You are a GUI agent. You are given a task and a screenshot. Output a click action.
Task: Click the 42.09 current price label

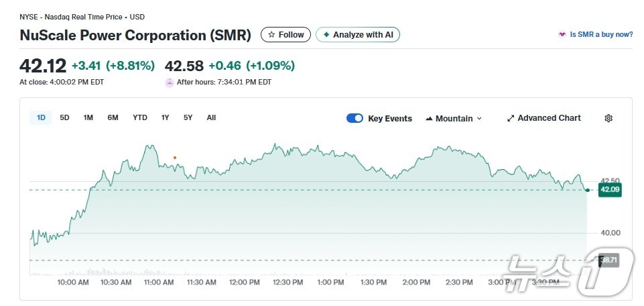610,190
